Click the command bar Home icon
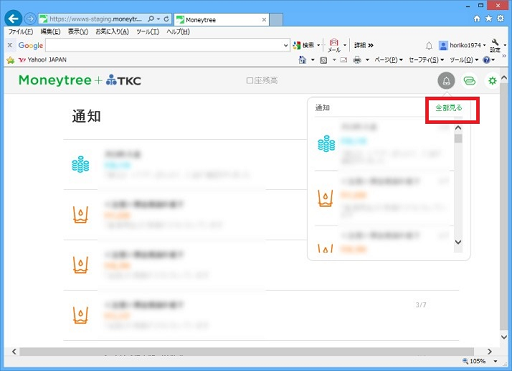Viewport: 512px width, 371px height. click(302, 60)
